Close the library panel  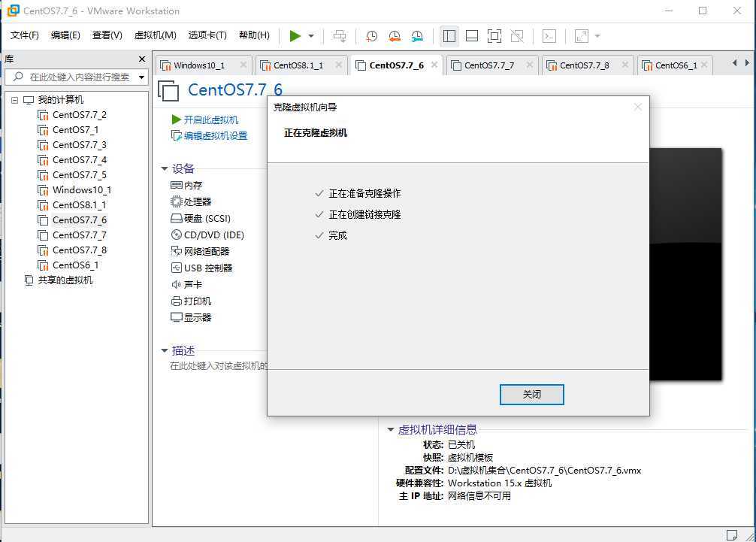coord(142,59)
